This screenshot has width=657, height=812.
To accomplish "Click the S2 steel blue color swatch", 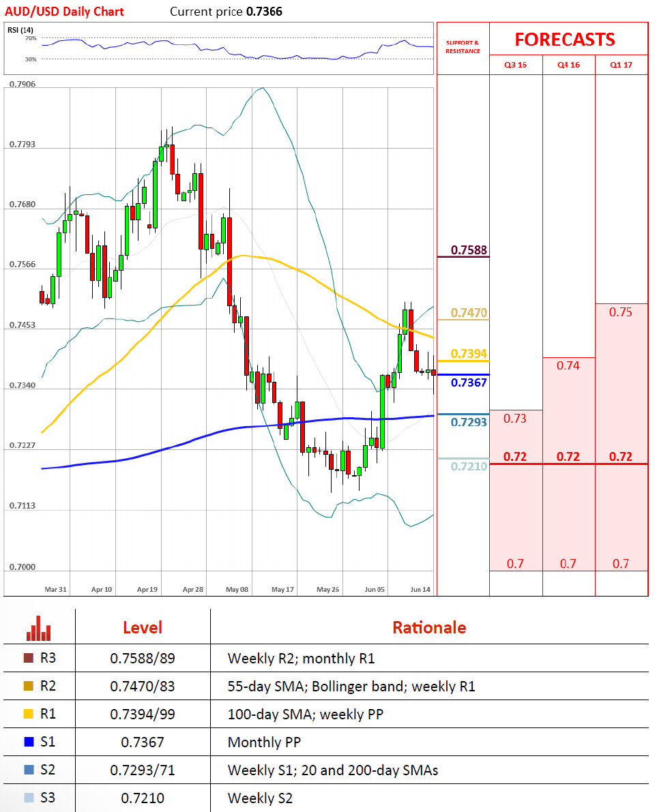I will (x=29, y=770).
